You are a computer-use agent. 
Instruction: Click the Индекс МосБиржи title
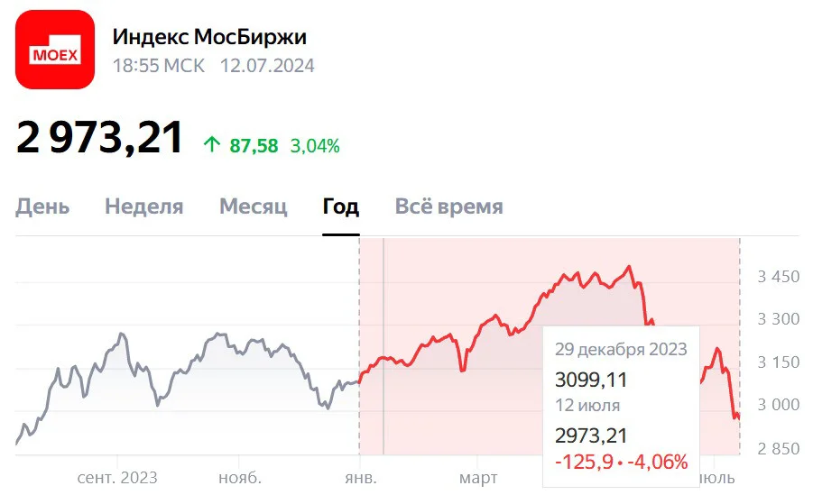point(209,37)
